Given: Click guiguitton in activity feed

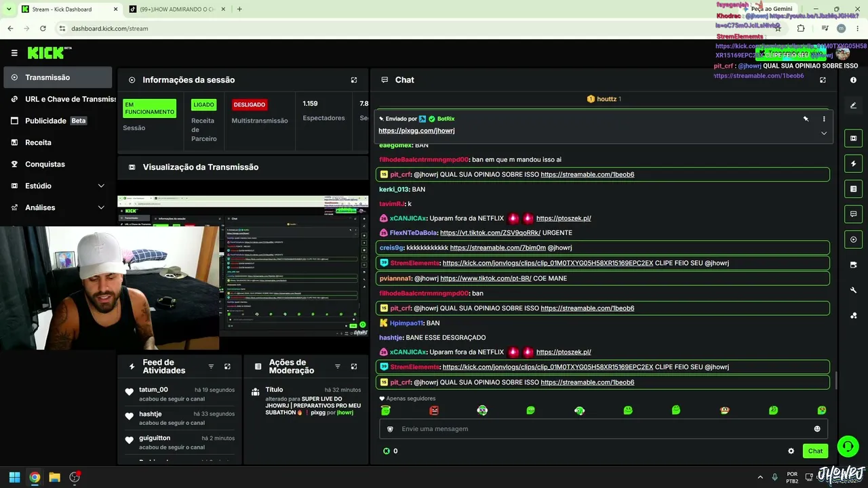Looking at the screenshot, I should coord(155,438).
